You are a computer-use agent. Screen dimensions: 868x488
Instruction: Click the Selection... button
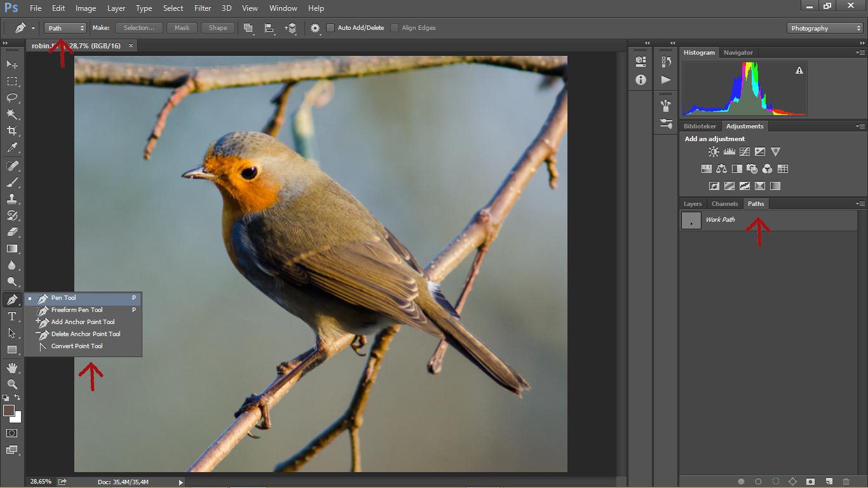pyautogui.click(x=139, y=28)
